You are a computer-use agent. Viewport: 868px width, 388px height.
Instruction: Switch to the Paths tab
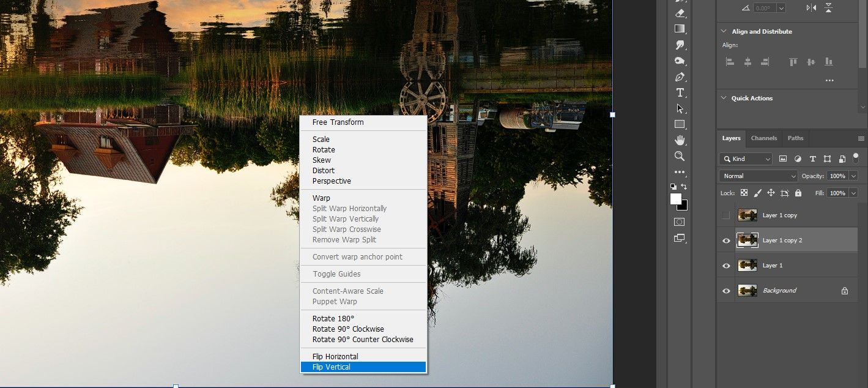pos(795,138)
